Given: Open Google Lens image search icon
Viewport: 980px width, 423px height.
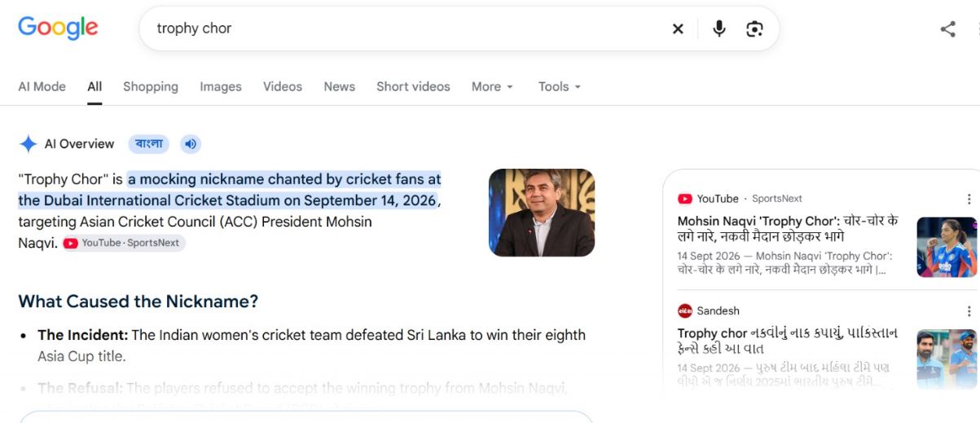Looking at the screenshot, I should click(754, 29).
